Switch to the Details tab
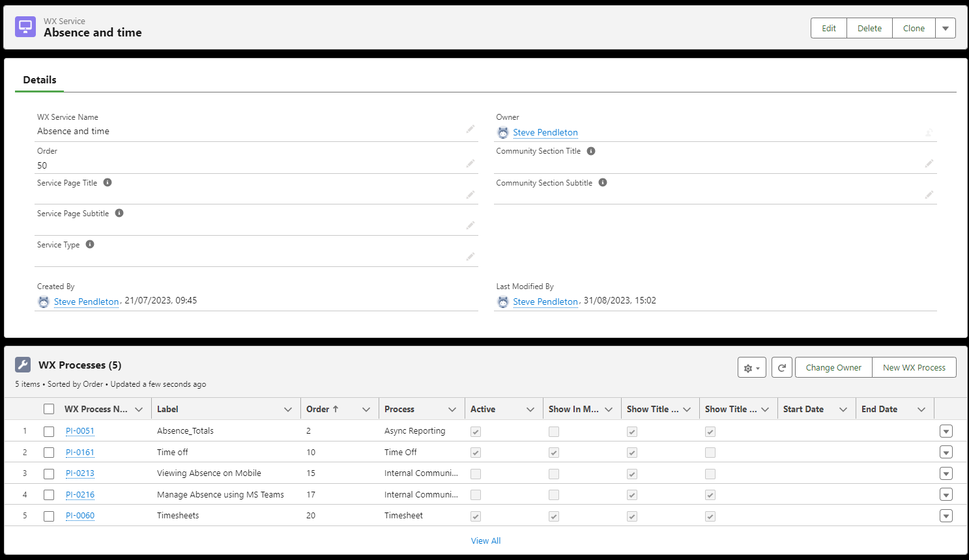 pyautogui.click(x=40, y=80)
